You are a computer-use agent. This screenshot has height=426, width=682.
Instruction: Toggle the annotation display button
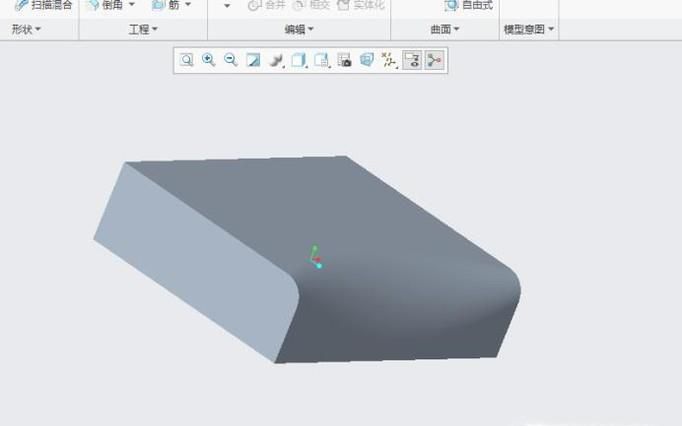pyautogui.click(x=412, y=60)
